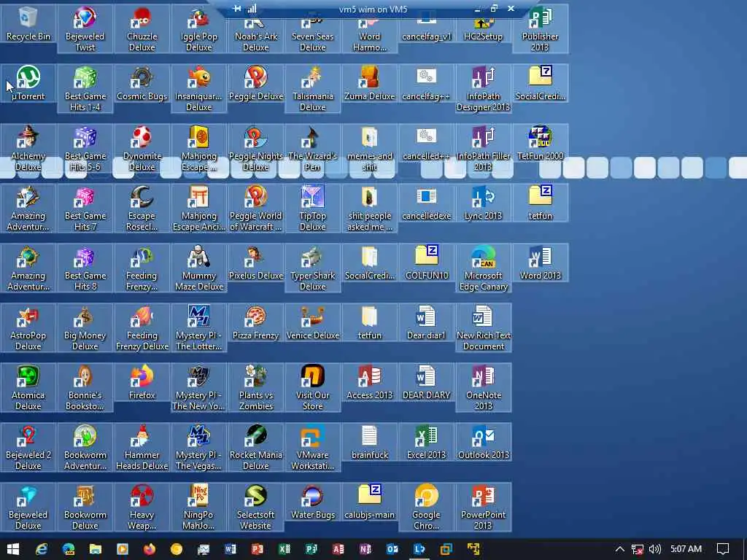Open Chuzzle Deluxe game shortcut
The image size is (747, 560).
tap(142, 28)
